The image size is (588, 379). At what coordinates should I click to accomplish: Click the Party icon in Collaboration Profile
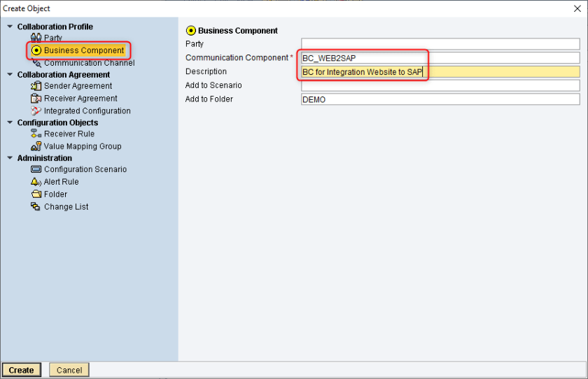(36, 38)
